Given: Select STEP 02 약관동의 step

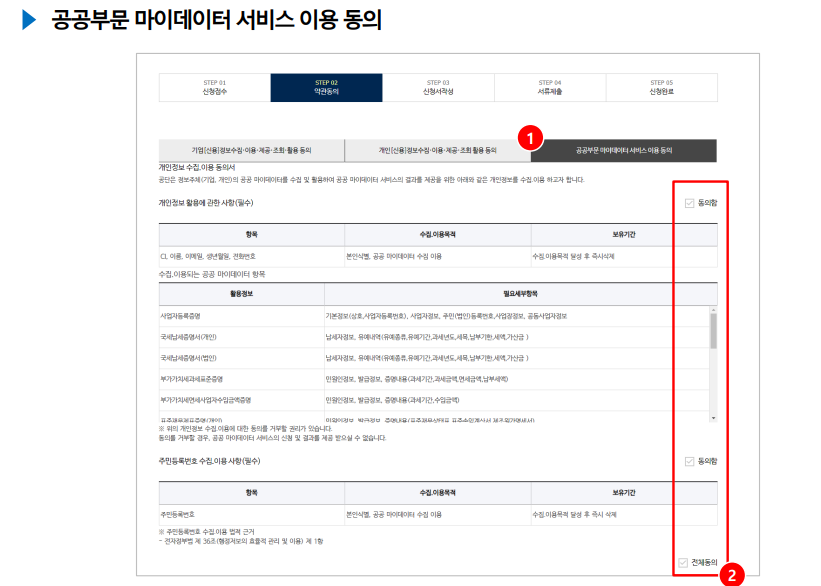Looking at the screenshot, I should [326, 87].
